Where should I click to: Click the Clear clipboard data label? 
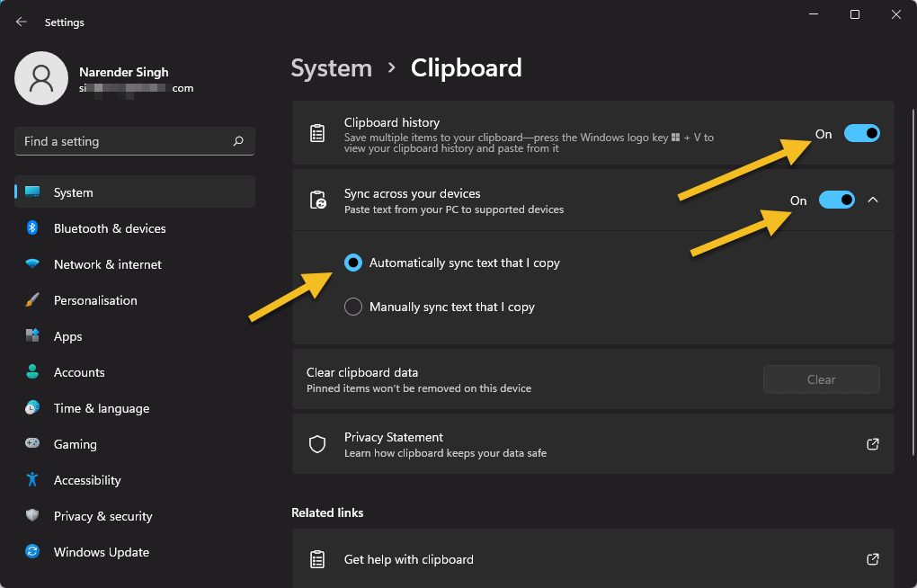click(x=362, y=372)
